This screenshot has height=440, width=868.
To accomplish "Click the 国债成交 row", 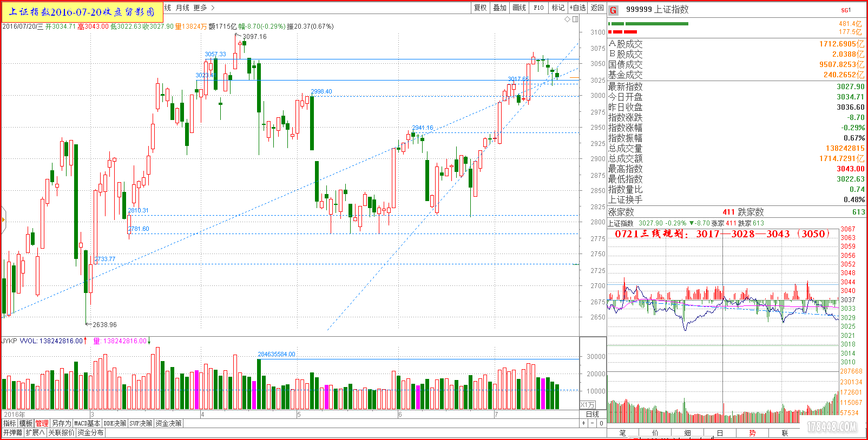I will 737,64.
